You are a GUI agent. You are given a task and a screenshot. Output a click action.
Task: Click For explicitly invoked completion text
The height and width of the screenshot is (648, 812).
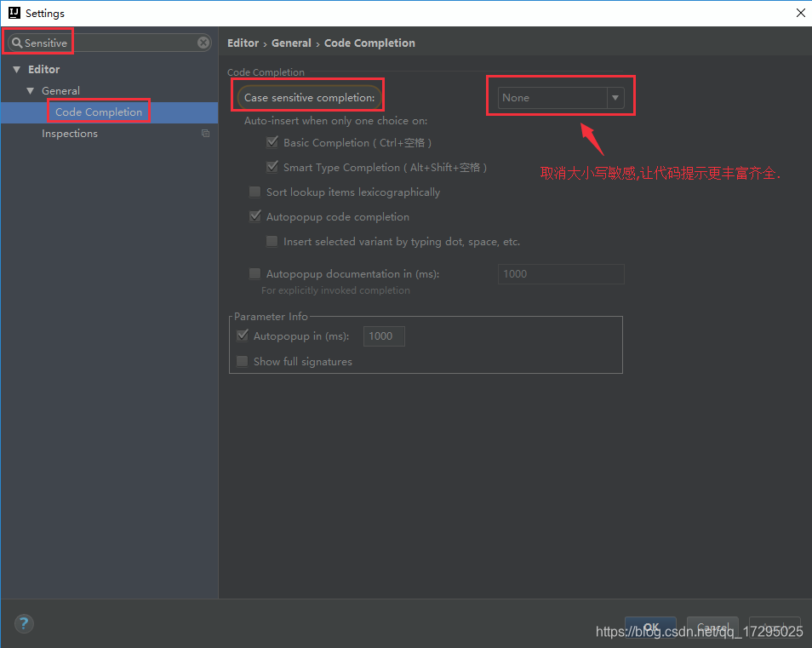click(335, 290)
